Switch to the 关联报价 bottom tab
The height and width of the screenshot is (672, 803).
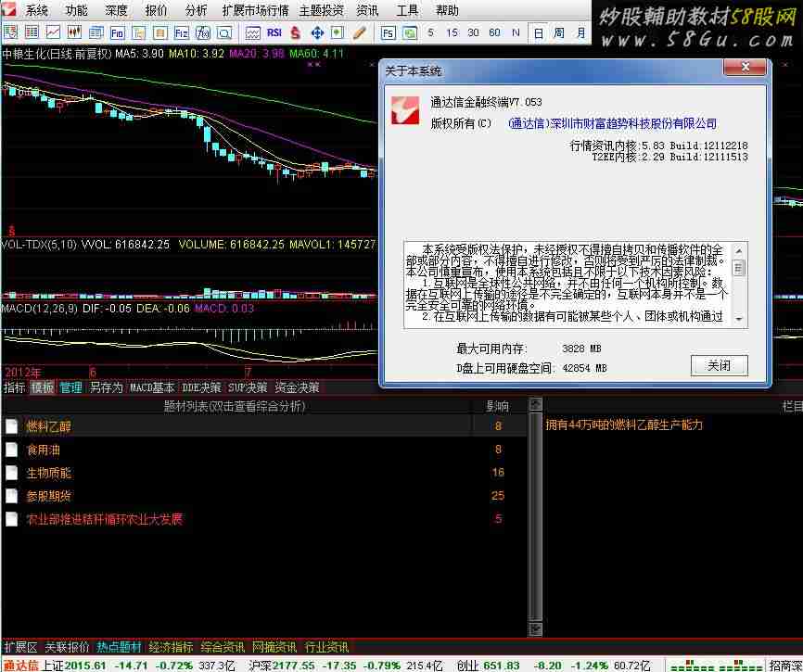point(67,647)
